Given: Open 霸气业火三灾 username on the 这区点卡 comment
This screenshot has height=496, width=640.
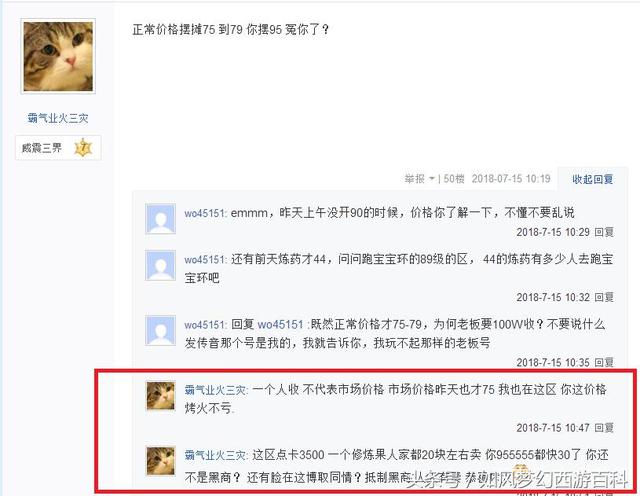Looking at the screenshot, I should click(215, 455).
